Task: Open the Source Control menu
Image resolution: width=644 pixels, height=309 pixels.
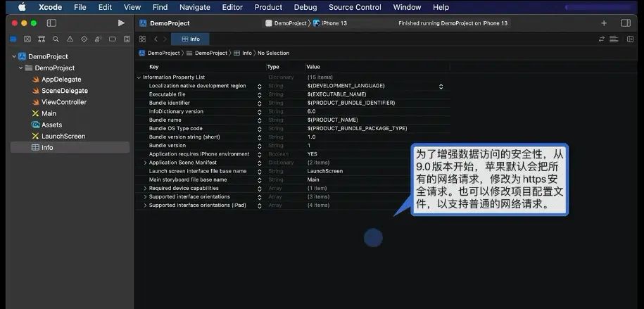Action: click(x=355, y=7)
